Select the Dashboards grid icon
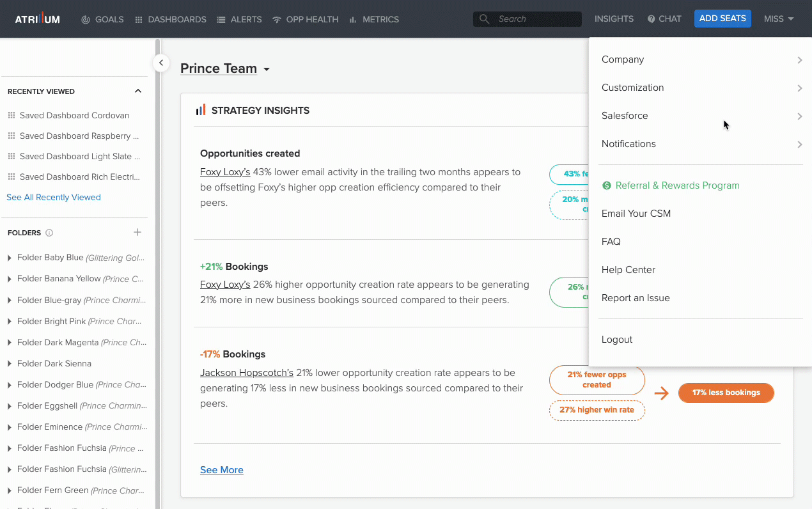The width and height of the screenshot is (812, 509). point(137,19)
